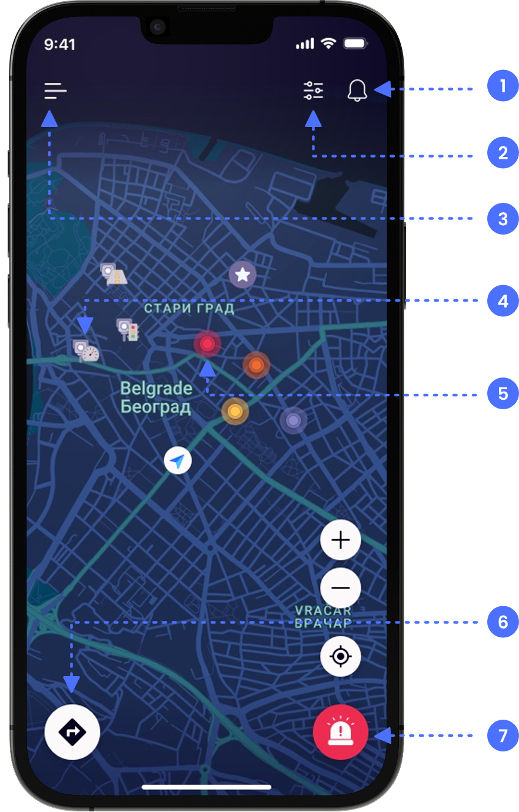Open directions with the route button

pyautogui.click(x=72, y=732)
